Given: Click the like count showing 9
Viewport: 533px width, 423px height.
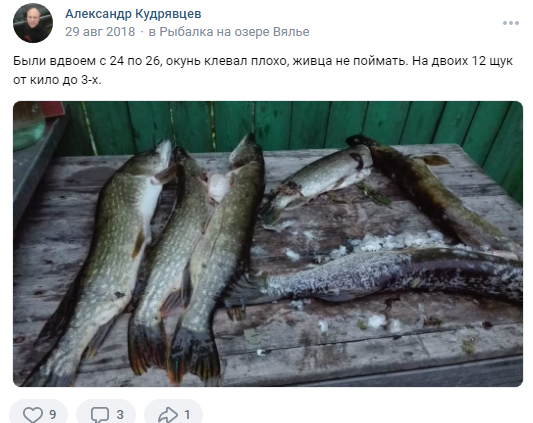Looking at the screenshot, I should [52, 414].
